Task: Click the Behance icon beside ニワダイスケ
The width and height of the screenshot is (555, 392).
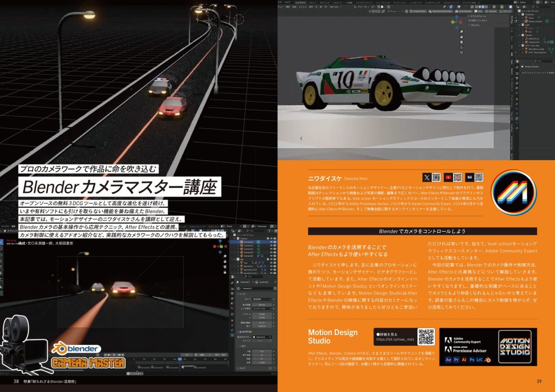Action: click(x=470, y=178)
